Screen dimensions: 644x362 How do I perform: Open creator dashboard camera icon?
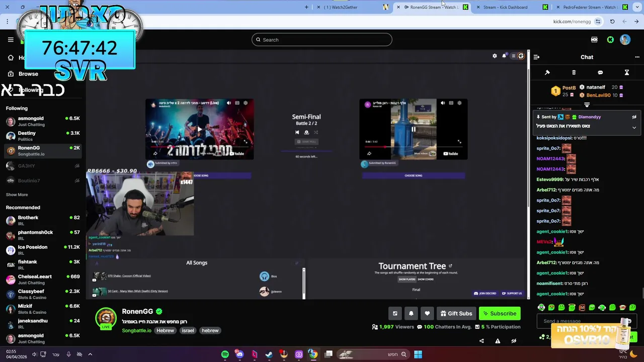(x=594, y=40)
